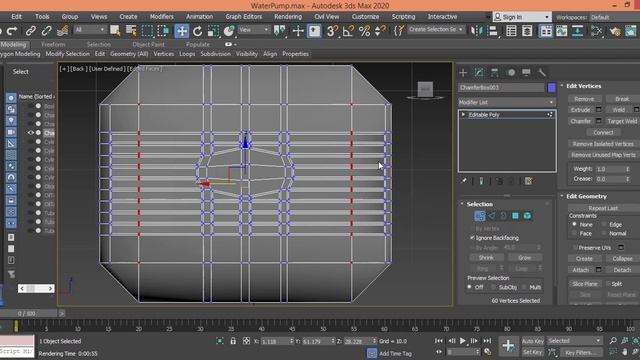Select the Unlink Selection tool
The image size is (640, 360).
pyautogui.click(x=47, y=31)
